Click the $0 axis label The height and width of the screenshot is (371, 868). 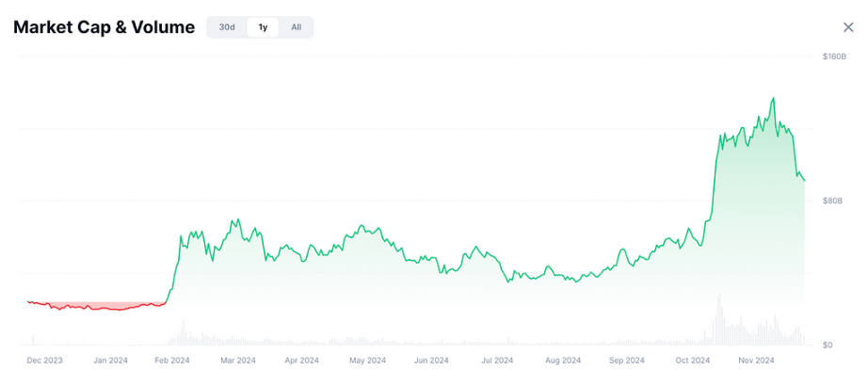pos(828,346)
